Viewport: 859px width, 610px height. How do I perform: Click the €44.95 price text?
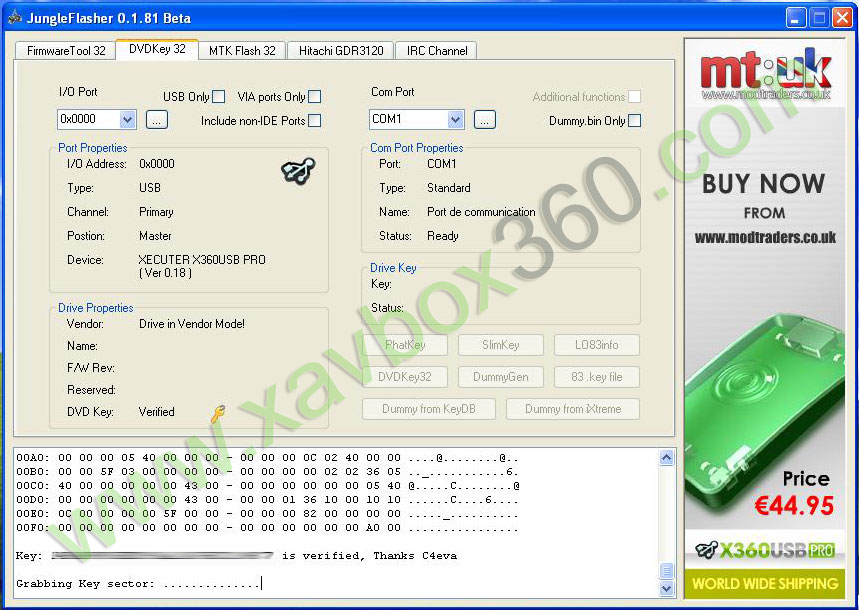point(794,505)
